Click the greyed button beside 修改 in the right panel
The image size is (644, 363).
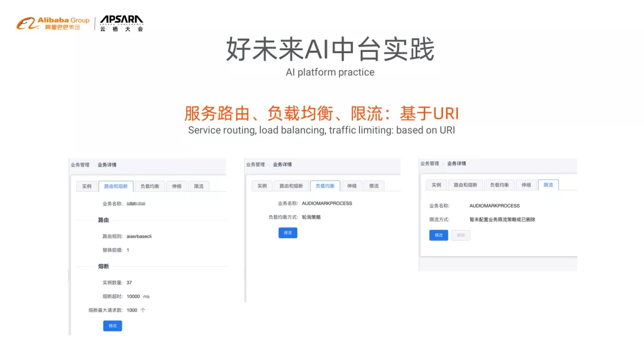point(461,235)
